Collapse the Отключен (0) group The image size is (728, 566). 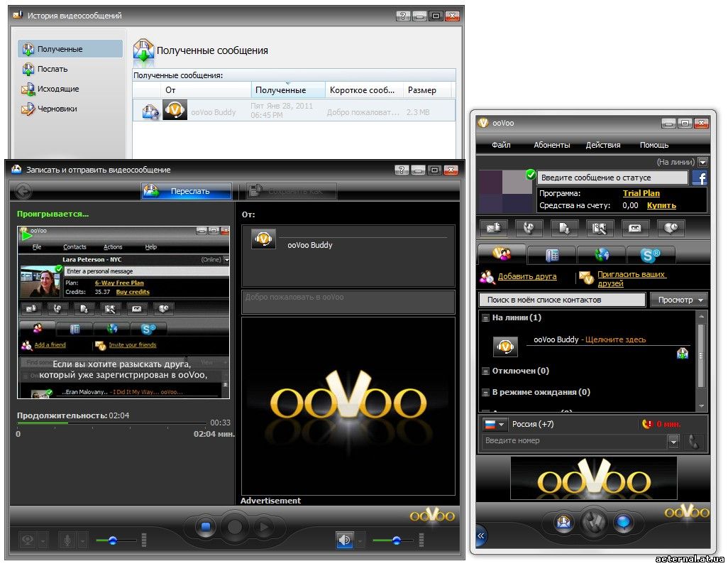coord(485,371)
